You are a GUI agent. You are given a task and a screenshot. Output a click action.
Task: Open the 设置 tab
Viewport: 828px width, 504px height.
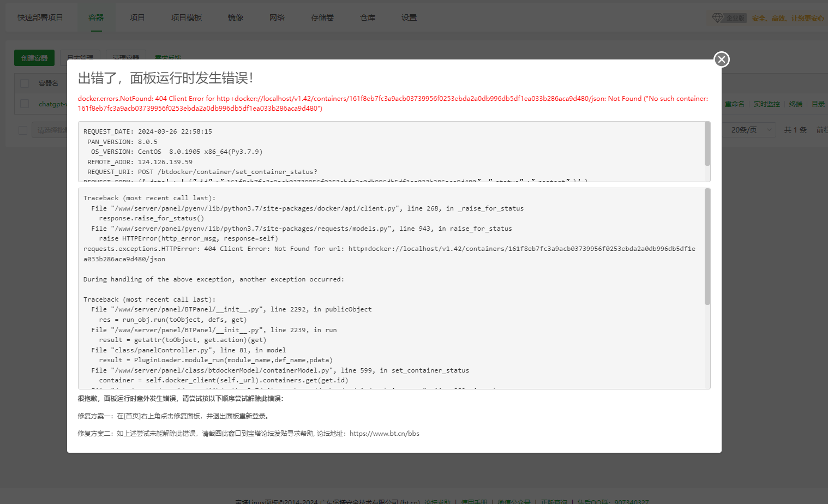click(409, 17)
